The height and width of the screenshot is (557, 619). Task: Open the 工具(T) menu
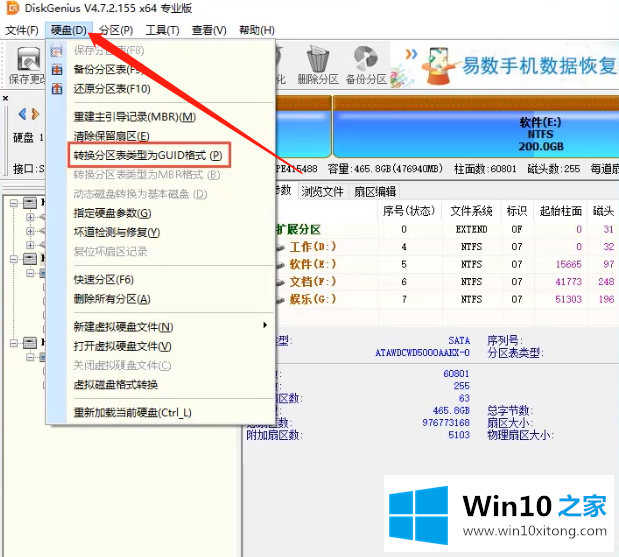(162, 30)
